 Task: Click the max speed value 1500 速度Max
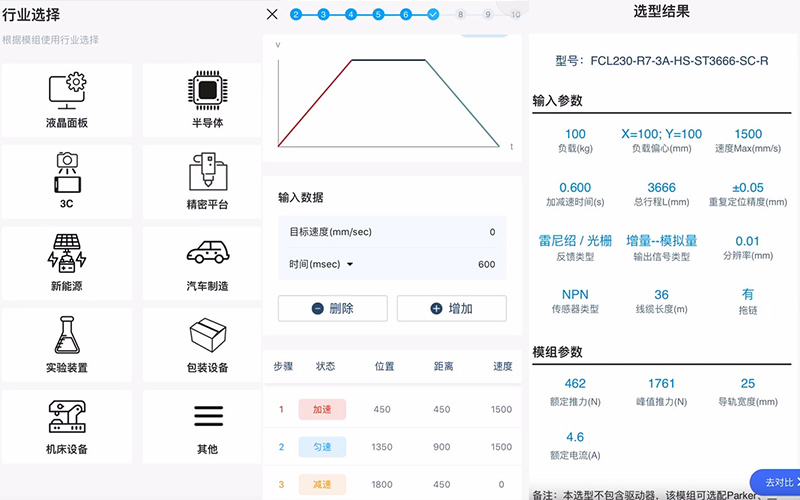pos(748,134)
